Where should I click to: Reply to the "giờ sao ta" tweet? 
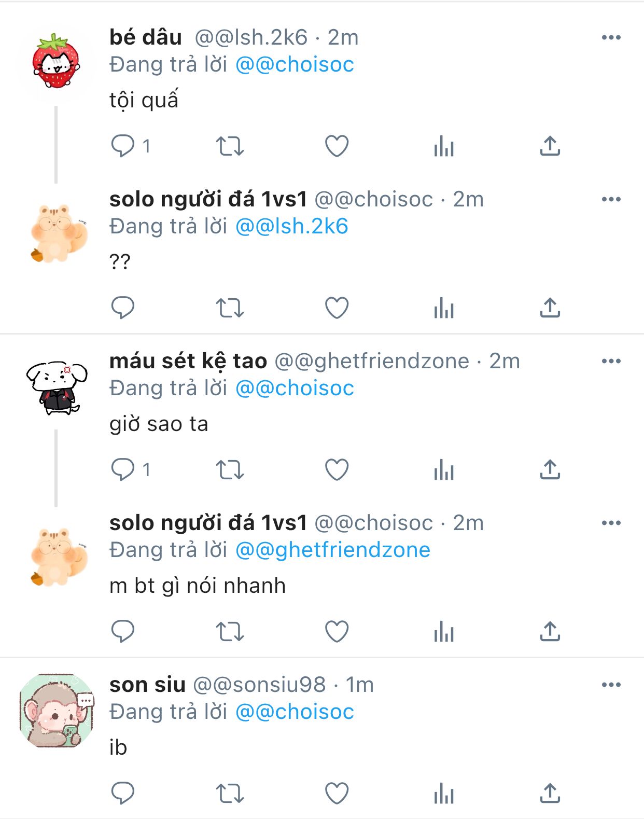point(123,469)
